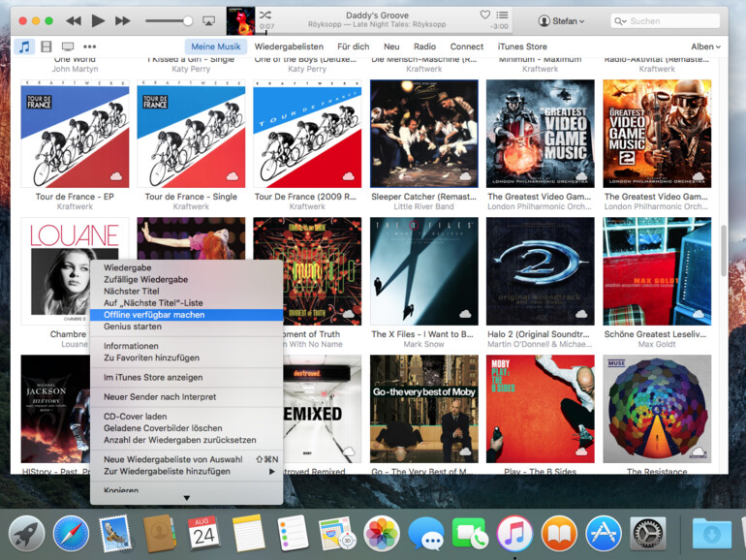Image resolution: width=746 pixels, height=560 pixels.
Task: Expand Zur Wiedergabeliste hinzufügen submenu
Action: click(186, 472)
